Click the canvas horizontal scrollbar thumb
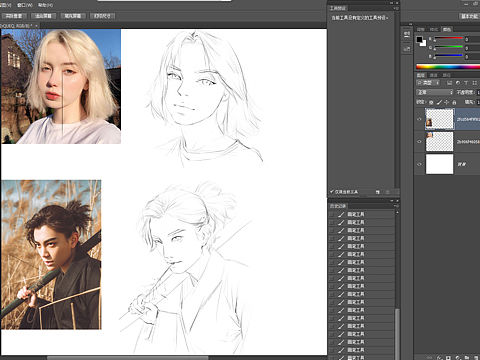Screen dimensions: 480x360 [128, 358]
